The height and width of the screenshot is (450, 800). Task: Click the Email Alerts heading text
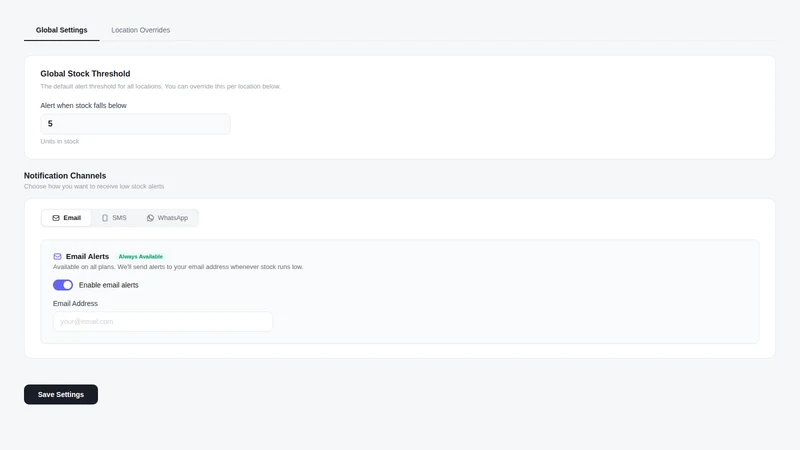pyautogui.click(x=87, y=257)
